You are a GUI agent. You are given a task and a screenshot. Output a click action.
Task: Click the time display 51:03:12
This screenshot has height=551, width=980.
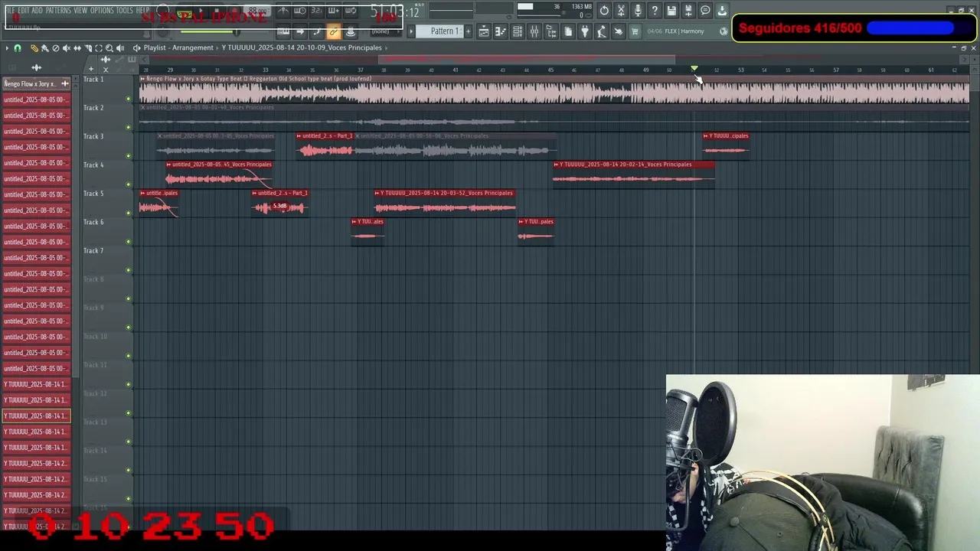395,11
